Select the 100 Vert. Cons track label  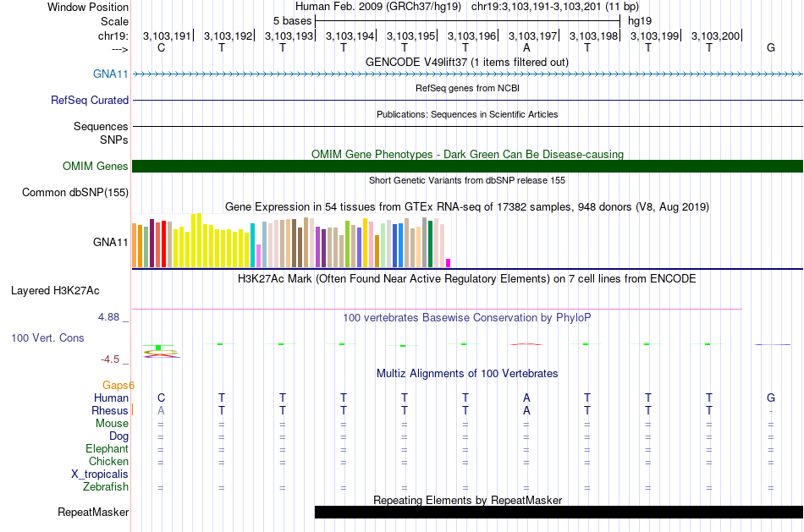click(47, 337)
